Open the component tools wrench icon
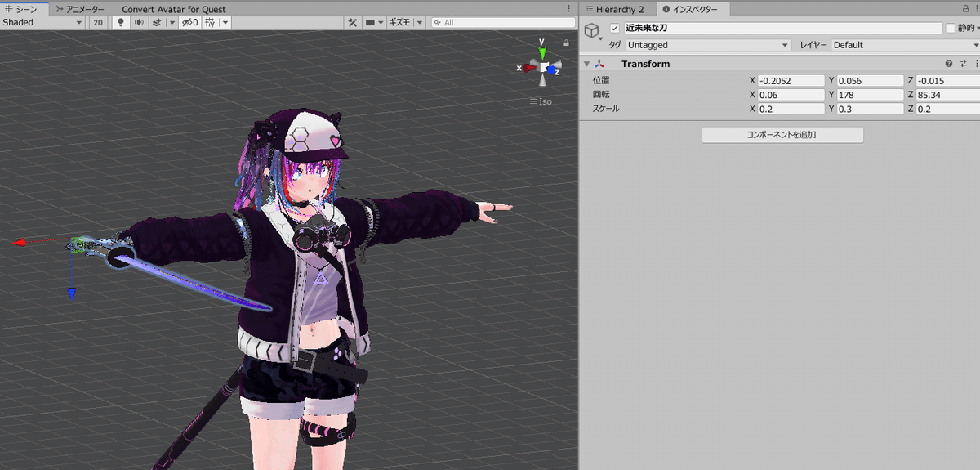Image resolution: width=980 pixels, height=470 pixels. coord(353,23)
